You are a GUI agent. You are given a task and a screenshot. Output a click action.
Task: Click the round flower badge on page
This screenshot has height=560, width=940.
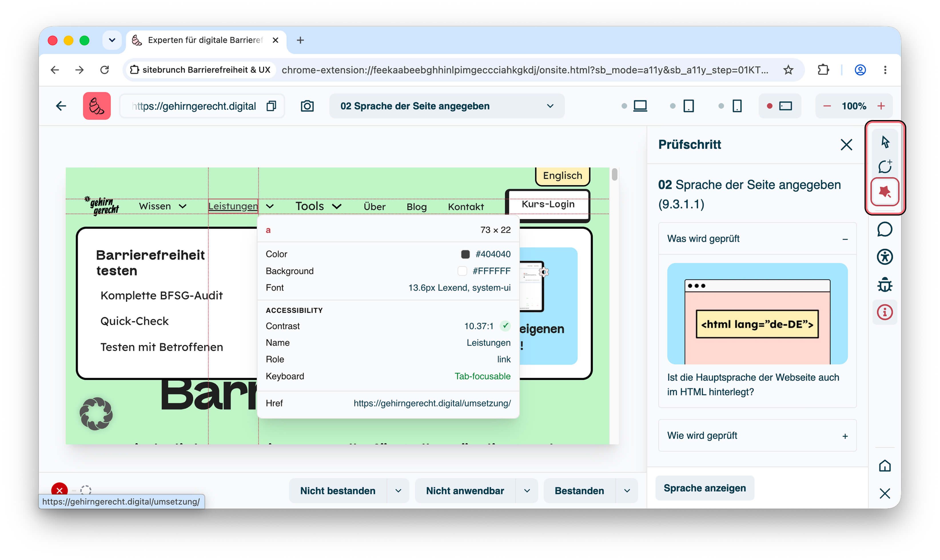click(x=96, y=414)
